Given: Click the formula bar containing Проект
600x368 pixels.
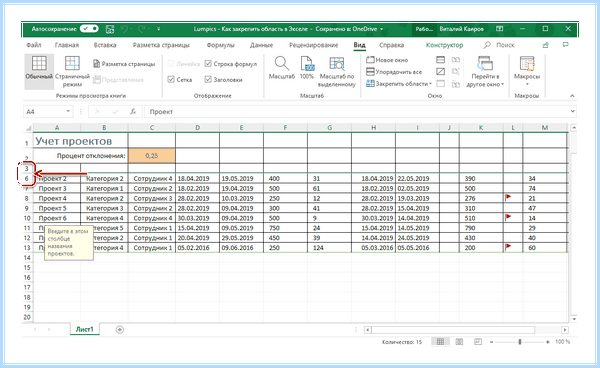Looking at the screenshot, I should click(356, 112).
